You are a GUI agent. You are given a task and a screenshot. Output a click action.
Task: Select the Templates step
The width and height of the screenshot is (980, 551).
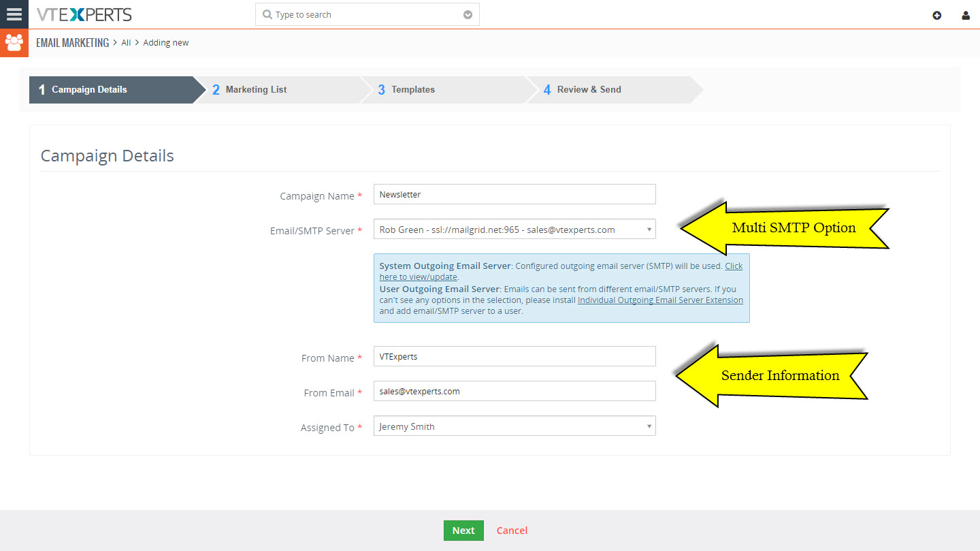449,89
